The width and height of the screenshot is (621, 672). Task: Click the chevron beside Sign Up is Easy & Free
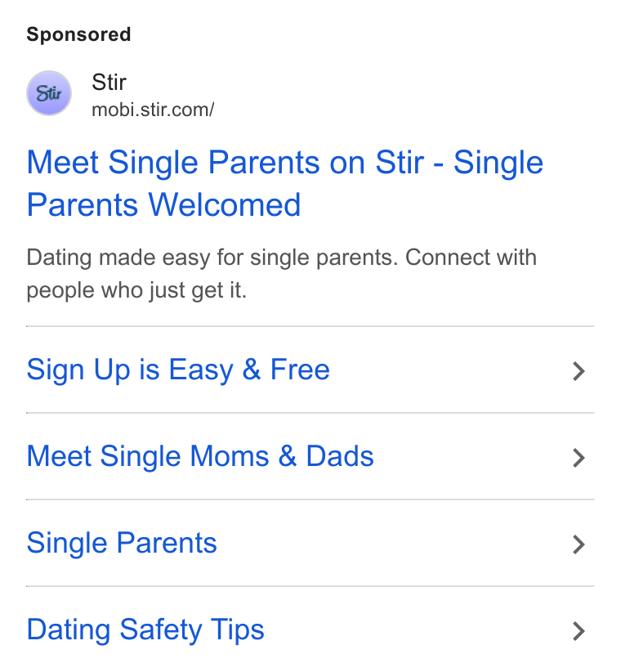[x=579, y=371]
